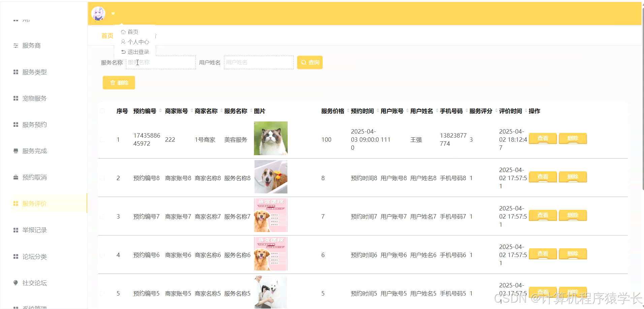This screenshot has width=644, height=309.
Task: Sort by 服务评分 column arrows
Action: click(496, 111)
